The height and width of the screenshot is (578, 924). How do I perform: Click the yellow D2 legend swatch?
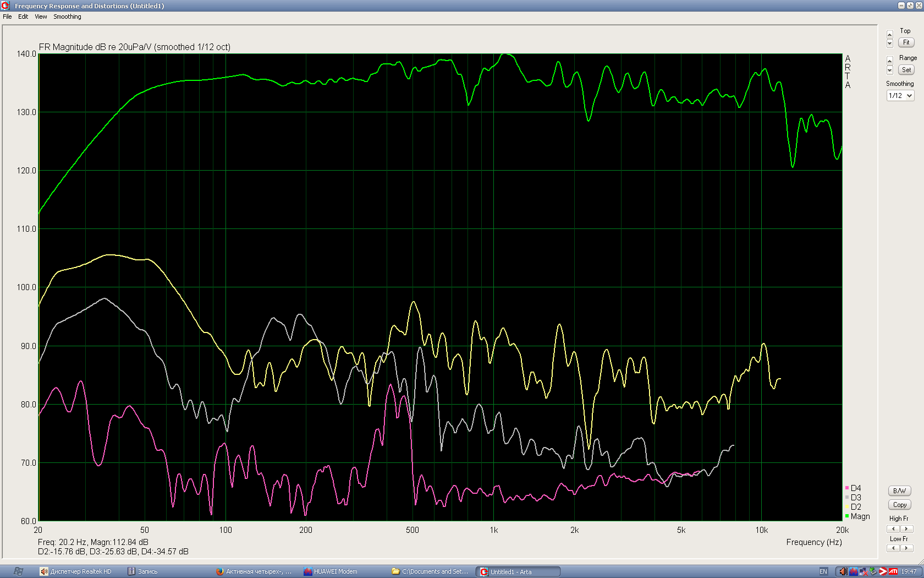[847, 507]
